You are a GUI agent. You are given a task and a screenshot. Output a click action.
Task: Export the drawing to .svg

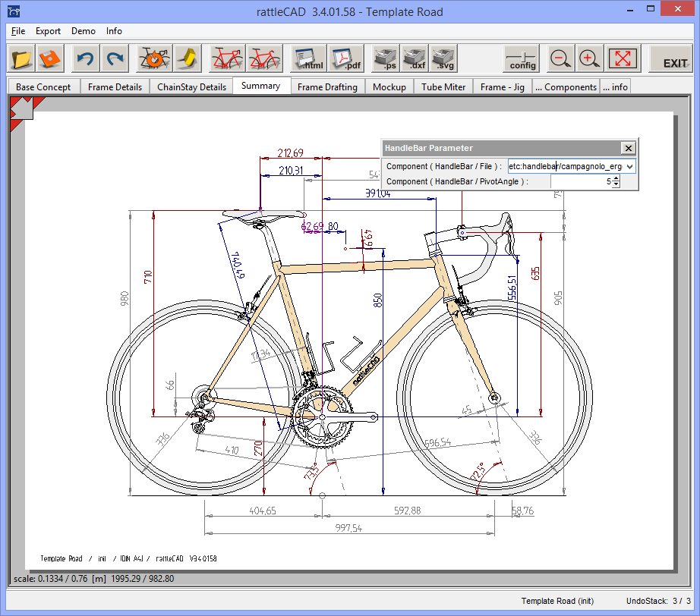coord(443,58)
